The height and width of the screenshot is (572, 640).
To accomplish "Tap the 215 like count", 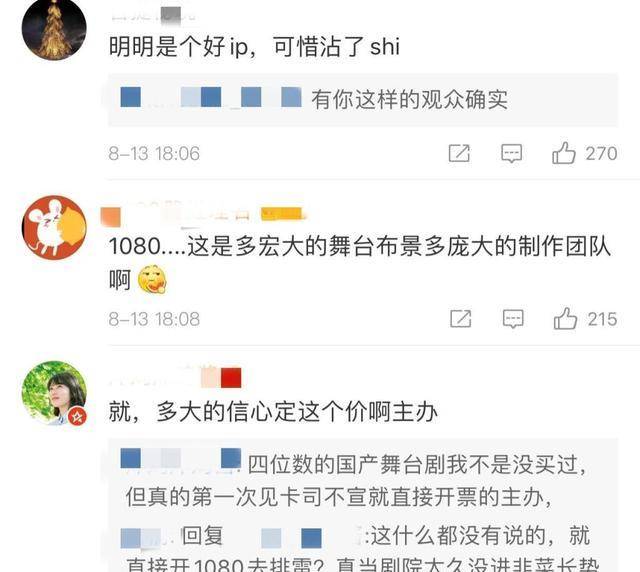I will 602,319.
